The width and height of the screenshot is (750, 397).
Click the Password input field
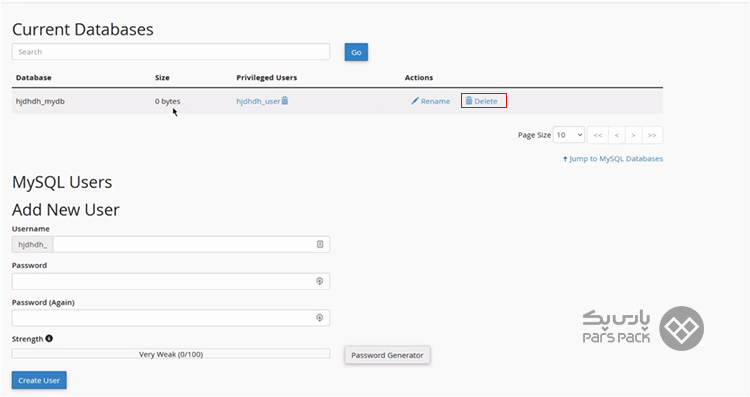171,281
